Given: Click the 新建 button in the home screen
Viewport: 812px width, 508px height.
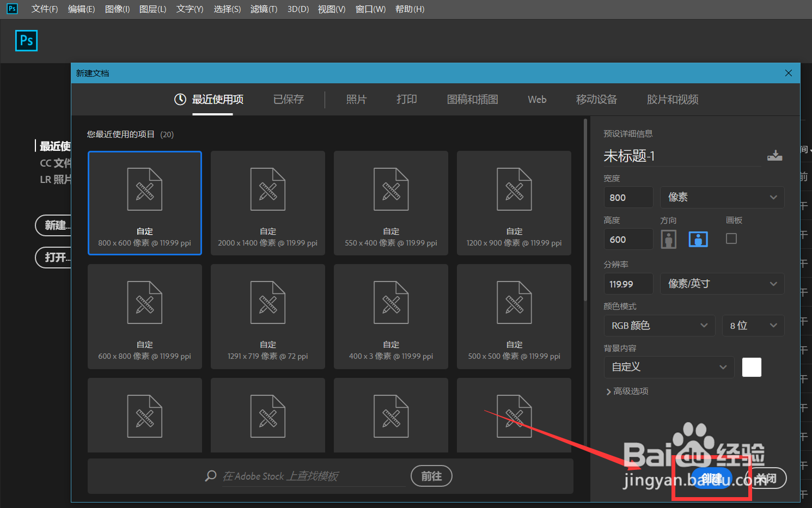Looking at the screenshot, I should coord(53,225).
